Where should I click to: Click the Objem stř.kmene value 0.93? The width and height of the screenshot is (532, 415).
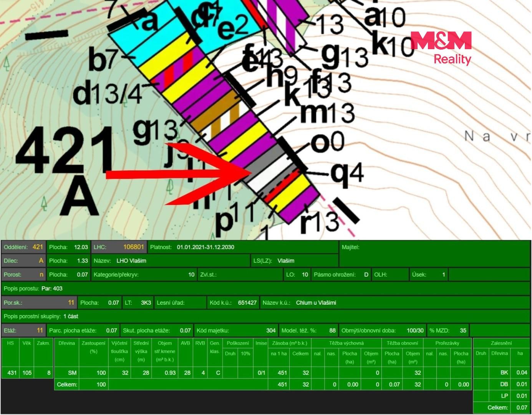coord(170,373)
